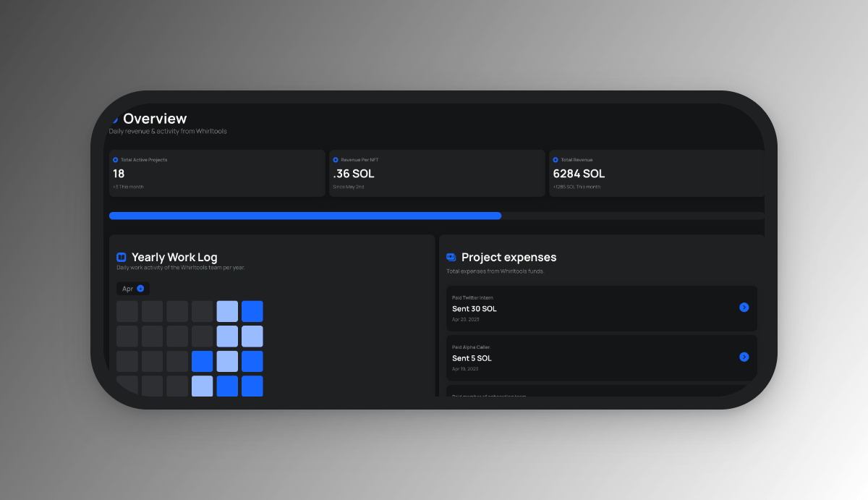This screenshot has width=868, height=500.
Task: Select top-right bright blue work log cell
Action: click(252, 311)
